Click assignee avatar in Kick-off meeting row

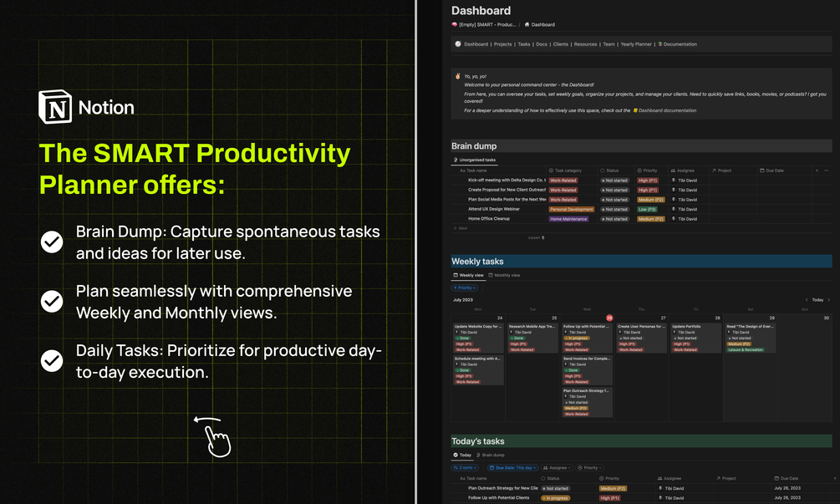point(674,180)
